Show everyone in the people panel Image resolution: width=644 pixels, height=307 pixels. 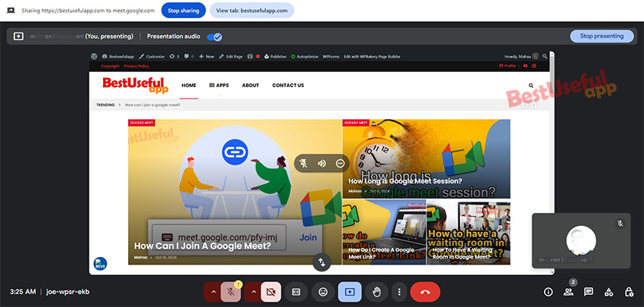click(x=568, y=292)
